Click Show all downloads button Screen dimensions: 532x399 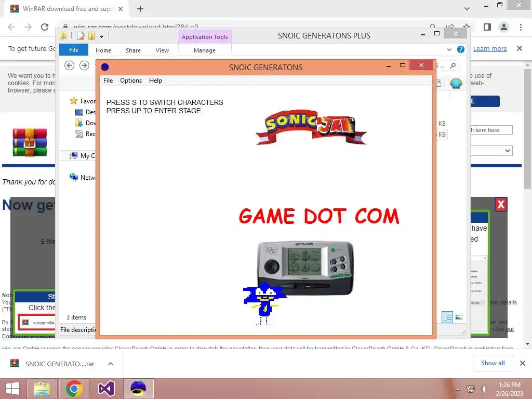[x=493, y=363]
